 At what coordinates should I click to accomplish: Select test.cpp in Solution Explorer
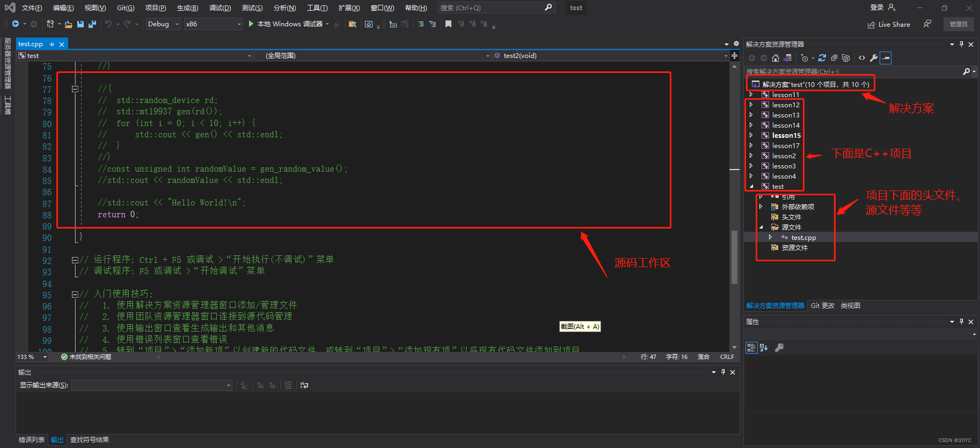point(803,237)
